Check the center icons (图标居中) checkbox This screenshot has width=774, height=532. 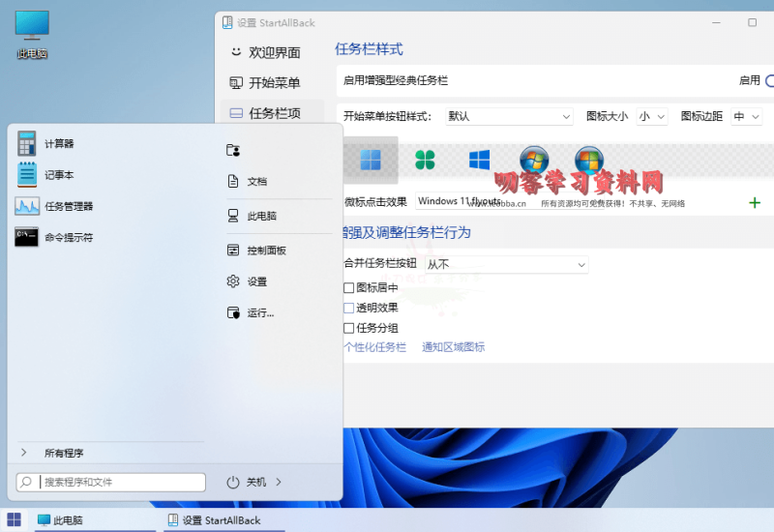[x=349, y=287]
